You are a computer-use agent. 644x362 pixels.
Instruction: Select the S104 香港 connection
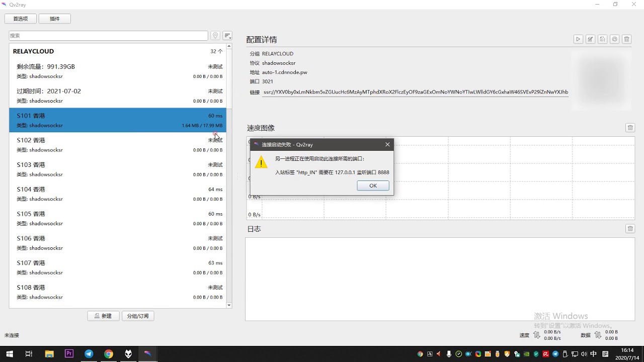tap(118, 194)
